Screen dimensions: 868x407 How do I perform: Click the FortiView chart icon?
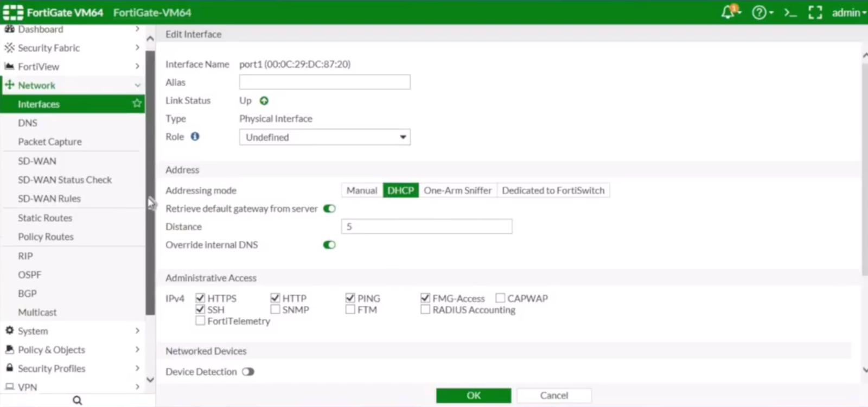(9, 66)
